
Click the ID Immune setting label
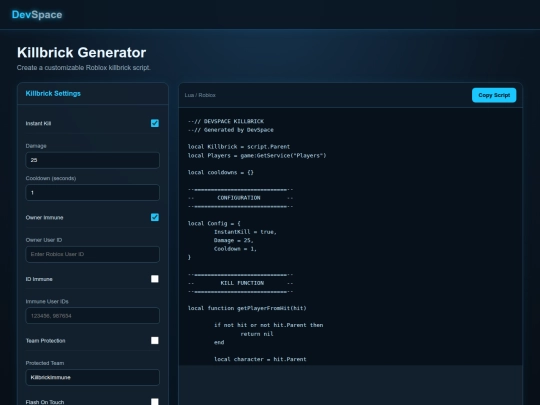[39, 279]
